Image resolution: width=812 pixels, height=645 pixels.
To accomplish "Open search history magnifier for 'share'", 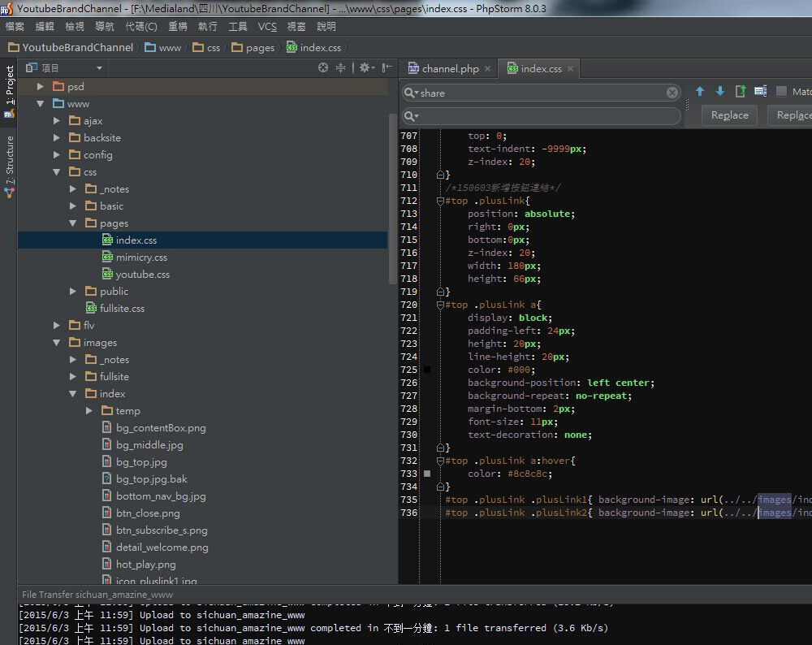I will pyautogui.click(x=411, y=93).
